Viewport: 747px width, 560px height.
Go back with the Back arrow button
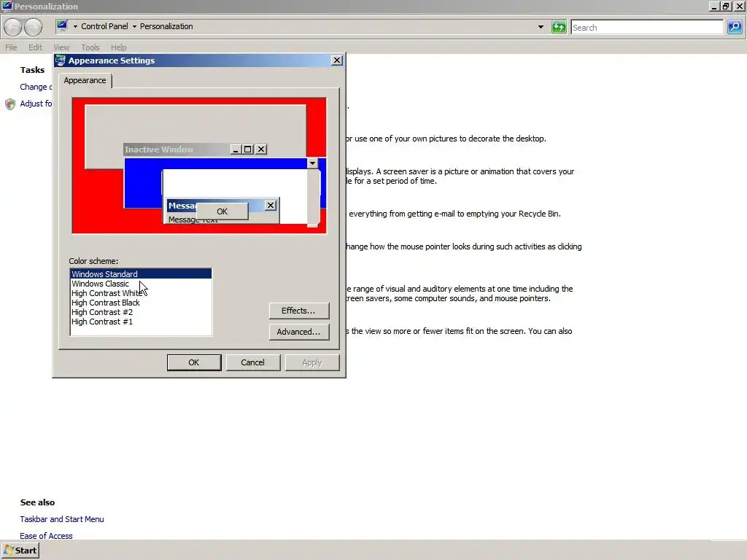[13, 27]
